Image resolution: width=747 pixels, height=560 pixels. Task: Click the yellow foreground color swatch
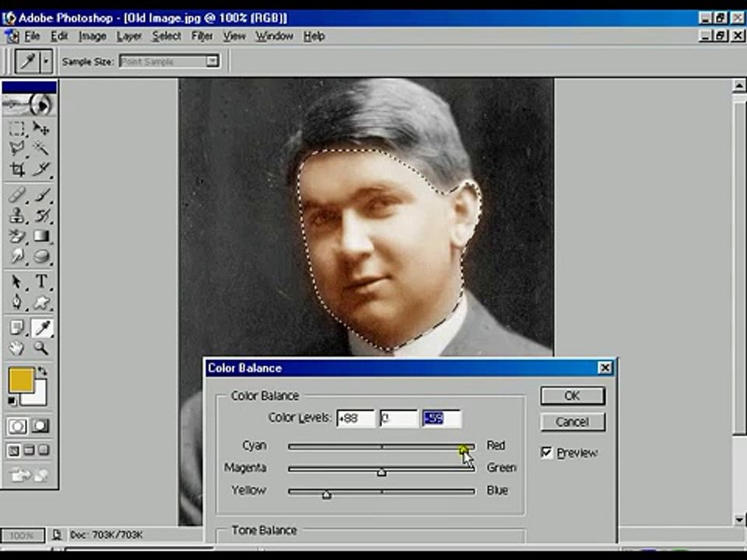21,380
